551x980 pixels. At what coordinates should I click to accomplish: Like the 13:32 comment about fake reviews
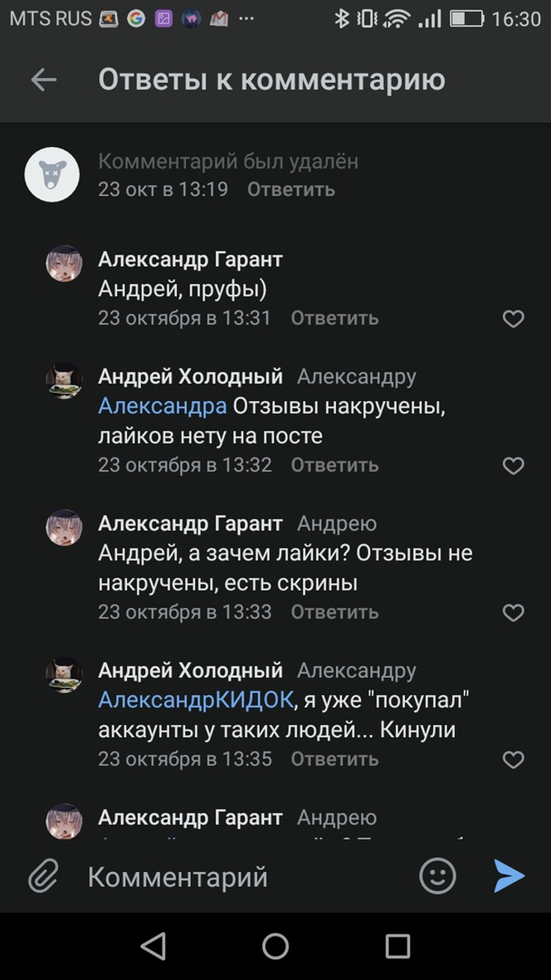coord(513,465)
